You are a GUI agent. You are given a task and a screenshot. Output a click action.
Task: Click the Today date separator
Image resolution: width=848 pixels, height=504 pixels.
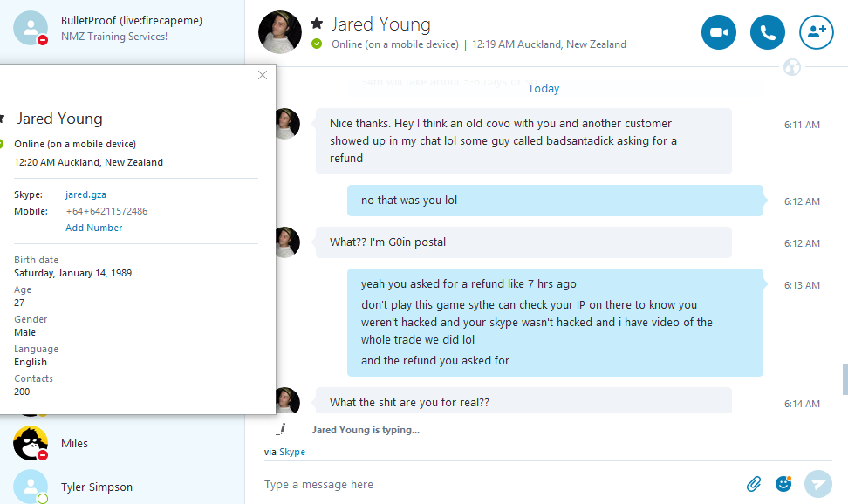point(544,88)
